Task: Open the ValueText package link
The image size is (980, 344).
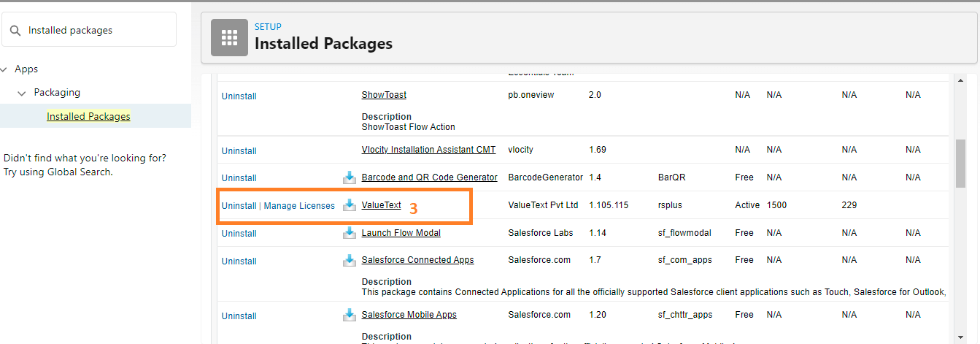Action: [x=381, y=205]
